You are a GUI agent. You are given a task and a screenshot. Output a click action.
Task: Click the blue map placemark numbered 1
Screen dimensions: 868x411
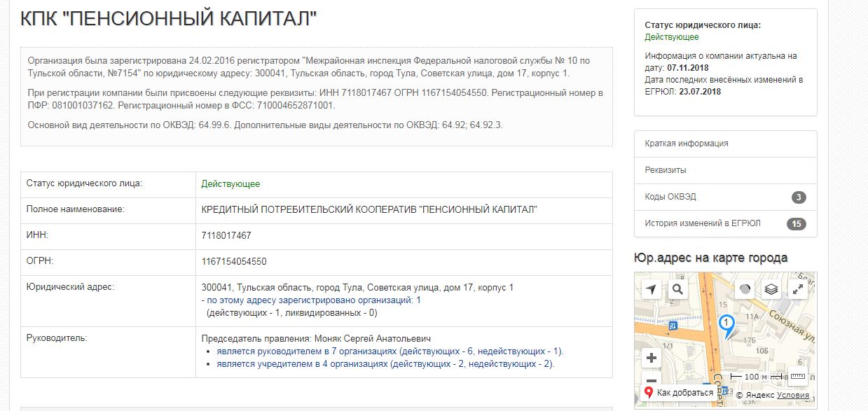[x=726, y=324]
